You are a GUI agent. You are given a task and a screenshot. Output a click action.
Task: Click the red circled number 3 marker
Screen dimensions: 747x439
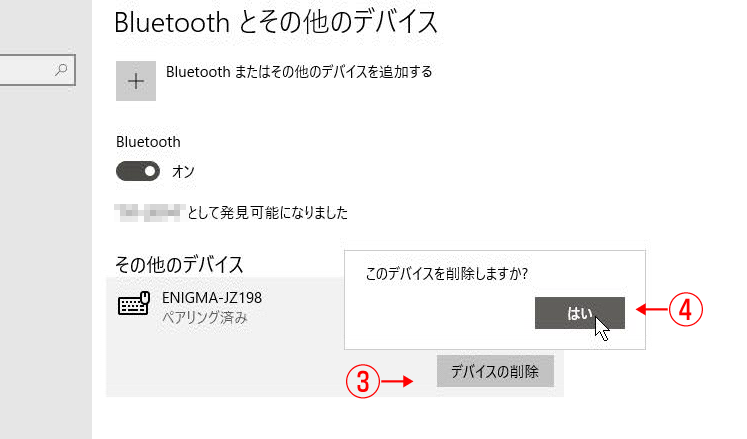(x=363, y=381)
